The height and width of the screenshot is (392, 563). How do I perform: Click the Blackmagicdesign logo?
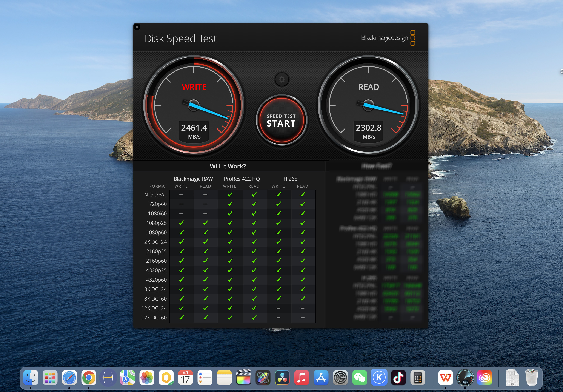(x=388, y=38)
